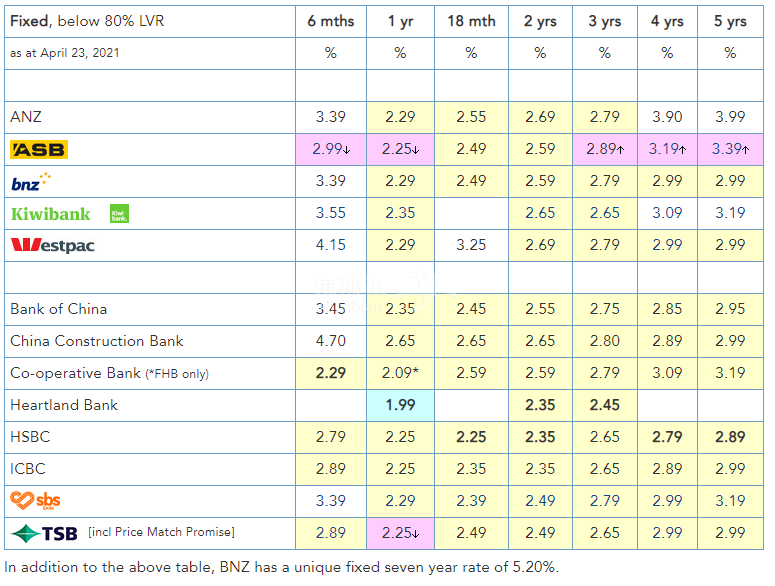Click ASB's 4 year rate 3.19

[x=667, y=149]
